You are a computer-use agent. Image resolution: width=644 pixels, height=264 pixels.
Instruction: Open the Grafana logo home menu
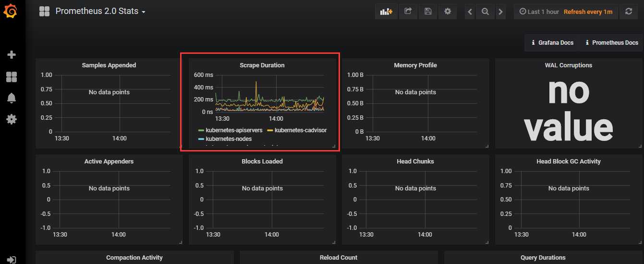point(11,10)
